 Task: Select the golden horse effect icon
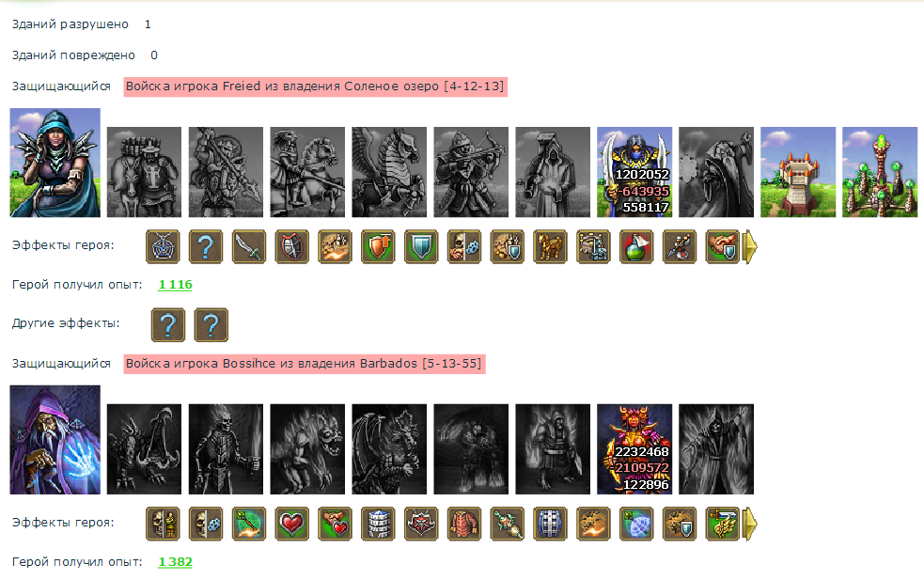point(551,246)
